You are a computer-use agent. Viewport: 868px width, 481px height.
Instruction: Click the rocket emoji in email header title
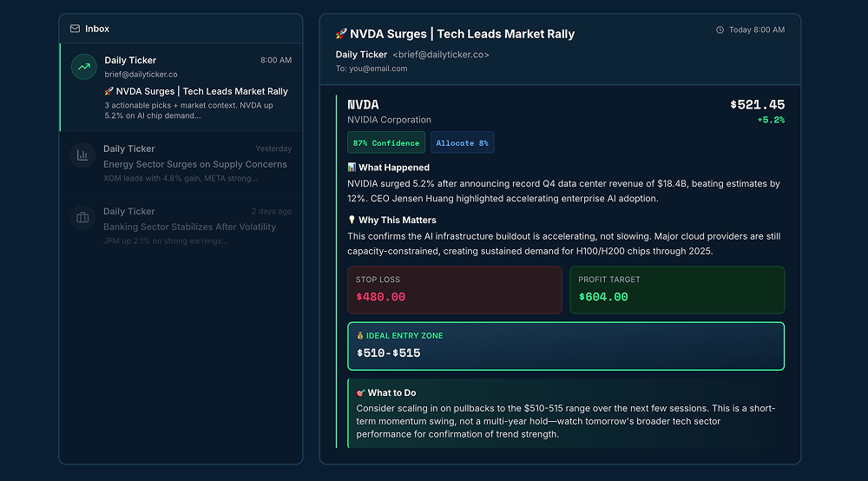coord(341,34)
